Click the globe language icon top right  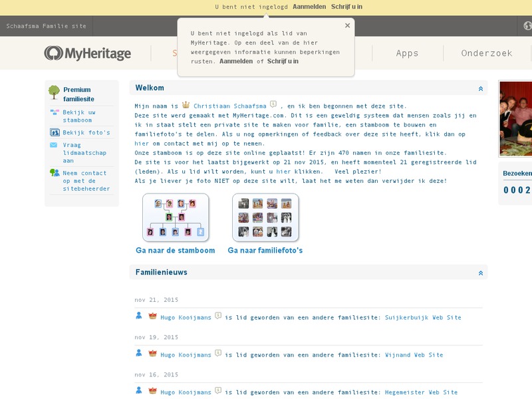(x=526, y=27)
